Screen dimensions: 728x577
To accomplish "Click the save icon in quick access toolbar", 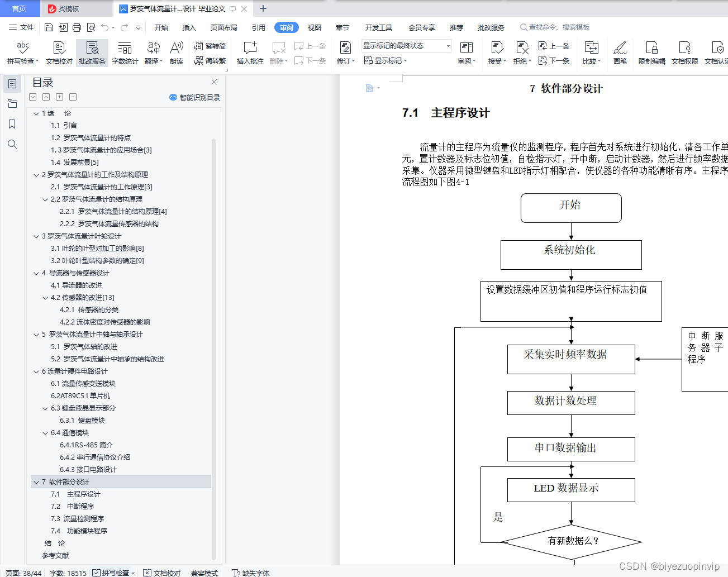I will tap(49, 27).
